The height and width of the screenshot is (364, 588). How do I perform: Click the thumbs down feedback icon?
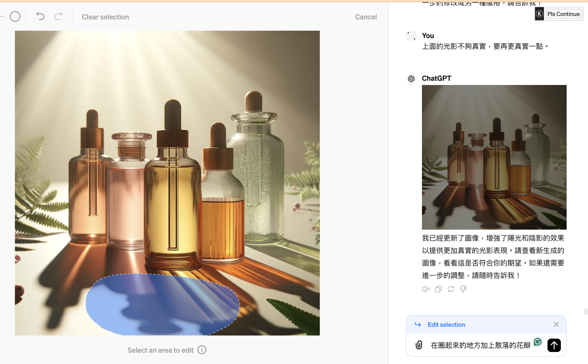(463, 289)
